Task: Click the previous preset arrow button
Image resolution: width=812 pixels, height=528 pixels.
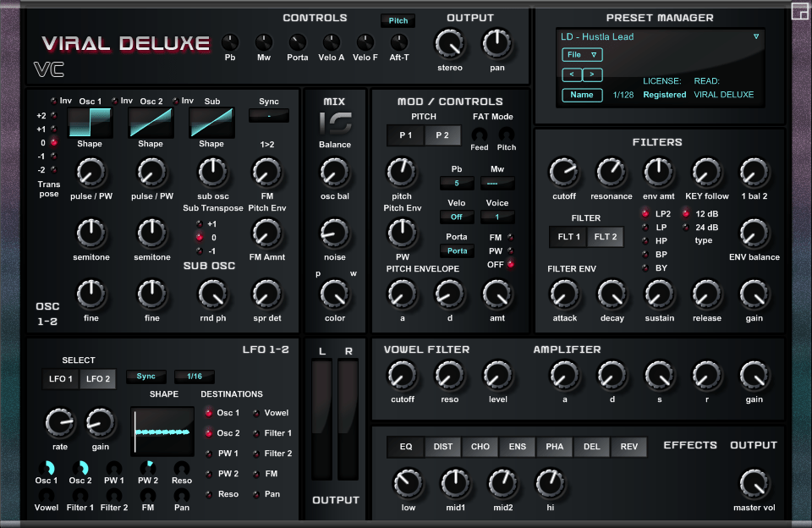Action: (572, 74)
